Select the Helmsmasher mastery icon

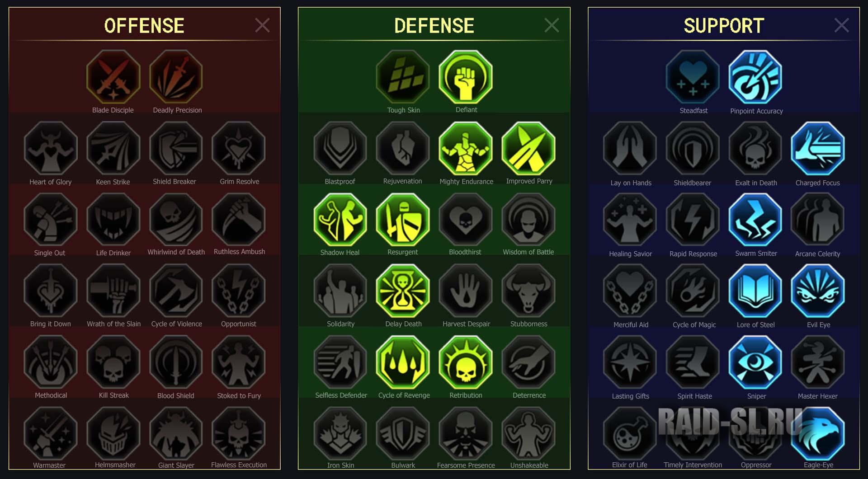113,433
